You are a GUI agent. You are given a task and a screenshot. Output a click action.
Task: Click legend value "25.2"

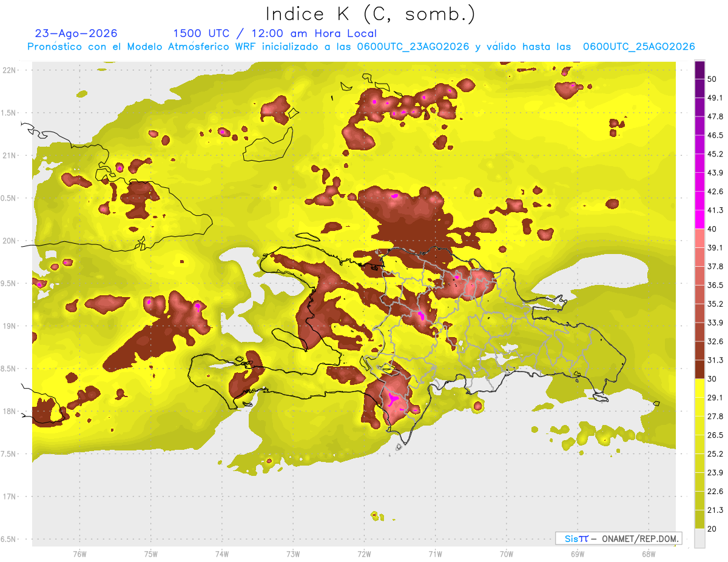[x=715, y=454]
